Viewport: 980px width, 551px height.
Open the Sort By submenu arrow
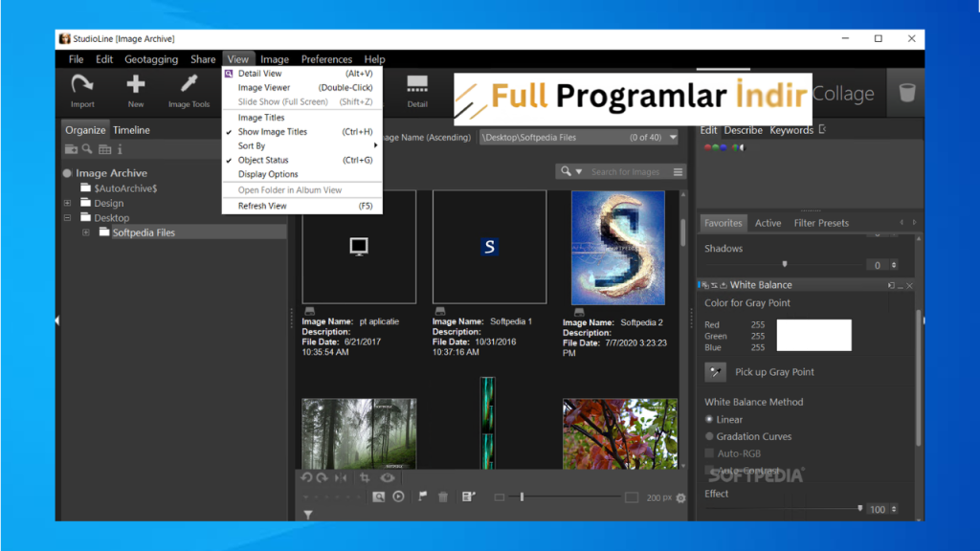pos(375,145)
